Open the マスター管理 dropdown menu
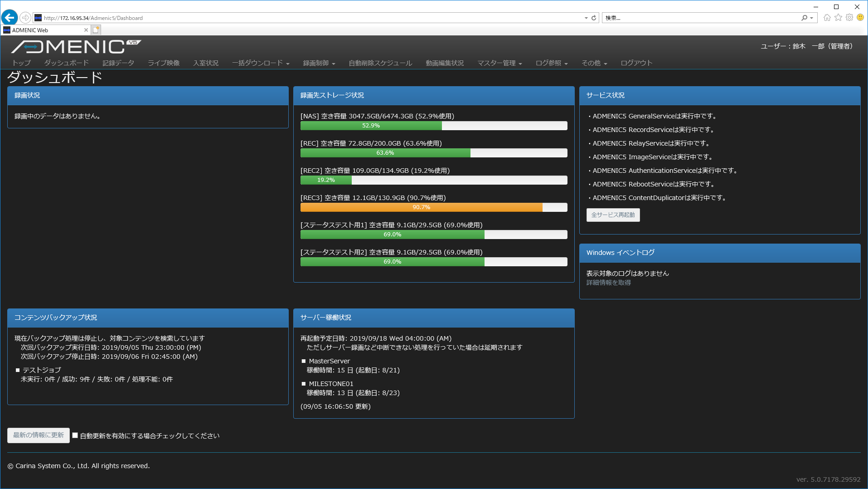This screenshot has width=868, height=489. tap(499, 63)
